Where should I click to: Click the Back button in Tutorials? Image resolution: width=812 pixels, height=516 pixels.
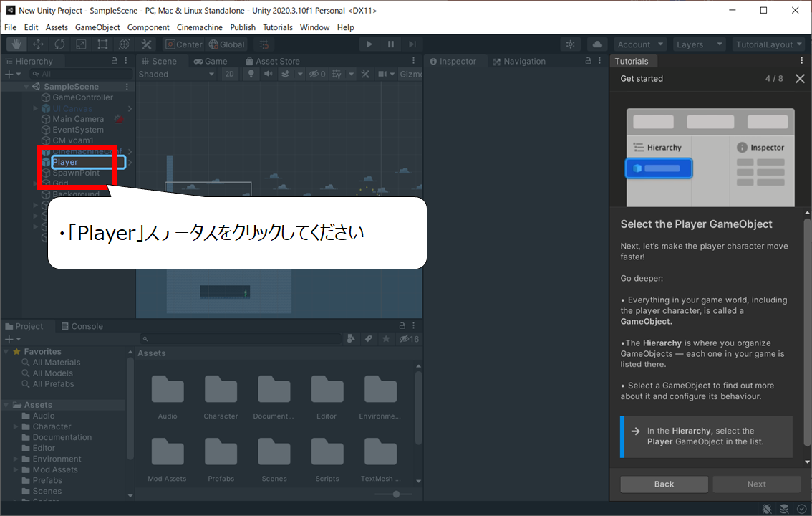pyautogui.click(x=664, y=484)
